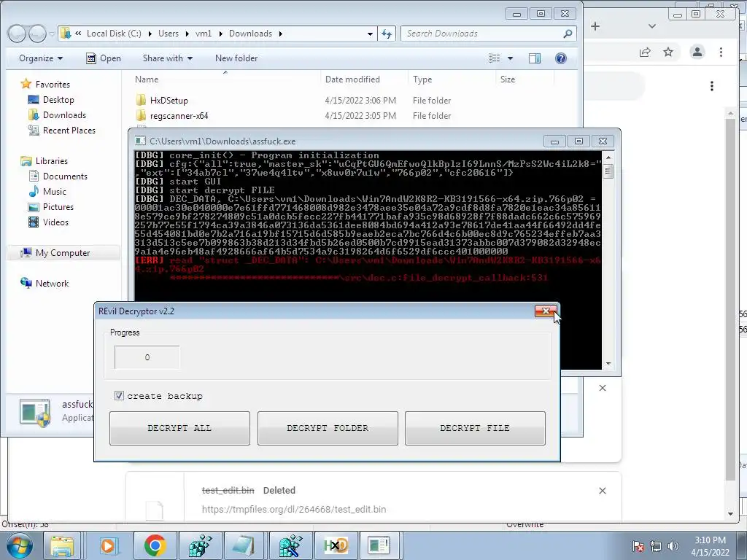Viewport: 747px width, 560px height.
Task: Bookmark page with Chrome star icon
Action: click(668, 52)
